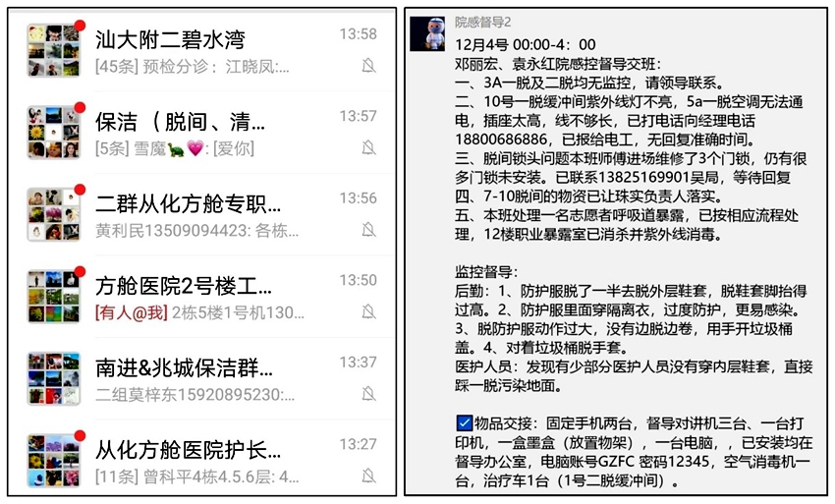This screenshot has height=504, width=835.
Task: Open the 南进&兆城保洁群 group avatar
Action: click(x=53, y=378)
